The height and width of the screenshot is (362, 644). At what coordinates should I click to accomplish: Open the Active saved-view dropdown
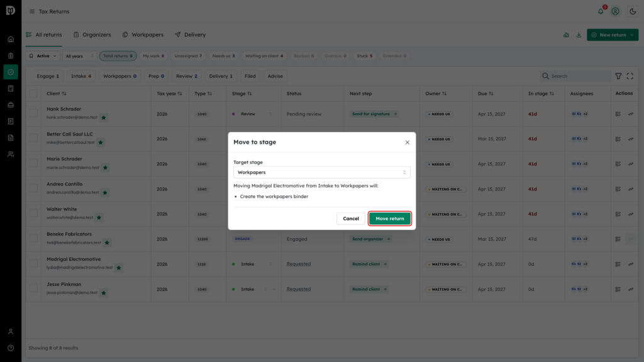coord(43,56)
